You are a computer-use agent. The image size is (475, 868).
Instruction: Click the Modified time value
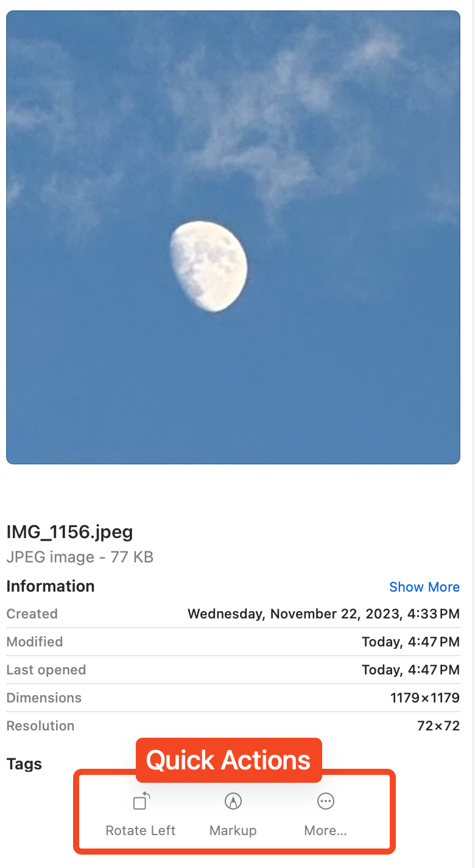[410, 642]
